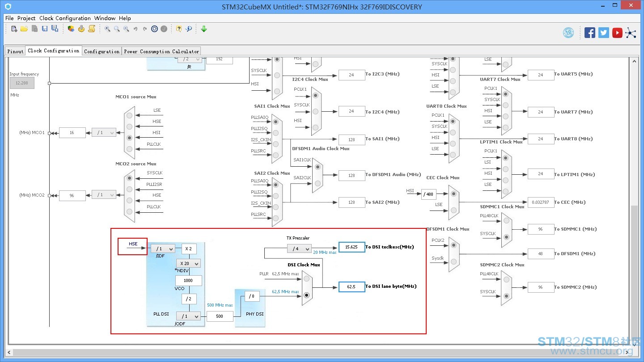
Task: Switch to the Configuration tab
Action: [102, 51]
